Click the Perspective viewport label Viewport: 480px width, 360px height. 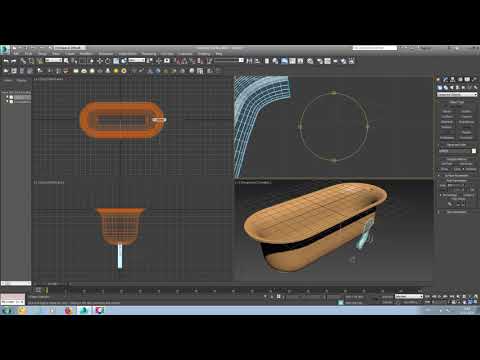(253, 182)
